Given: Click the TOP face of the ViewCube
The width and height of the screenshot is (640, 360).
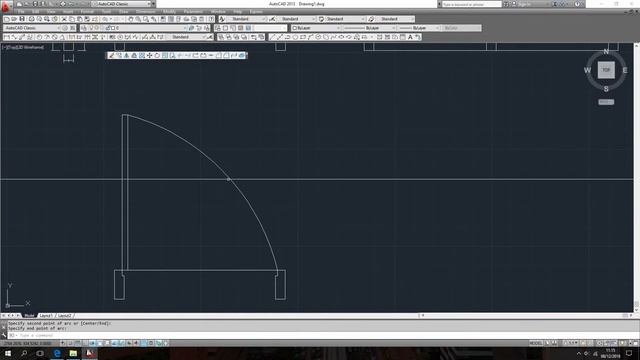Looking at the screenshot, I should point(606,70).
